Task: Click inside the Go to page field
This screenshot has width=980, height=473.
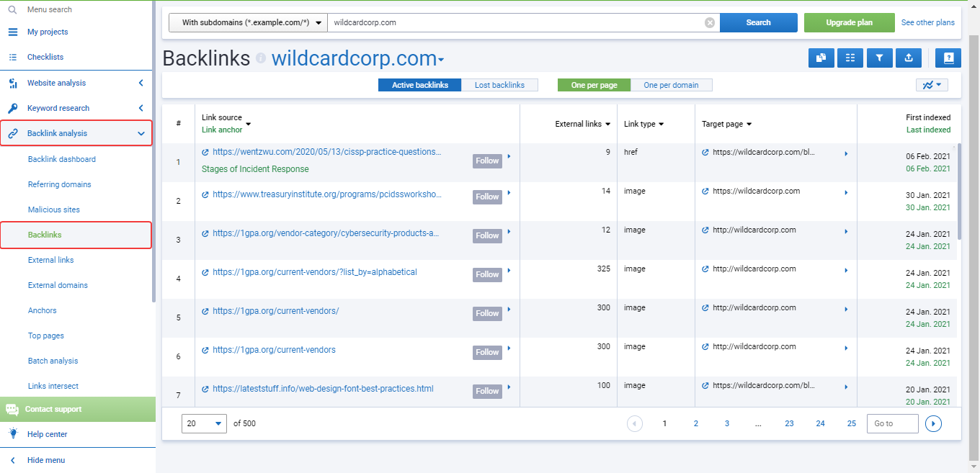Action: 892,423
